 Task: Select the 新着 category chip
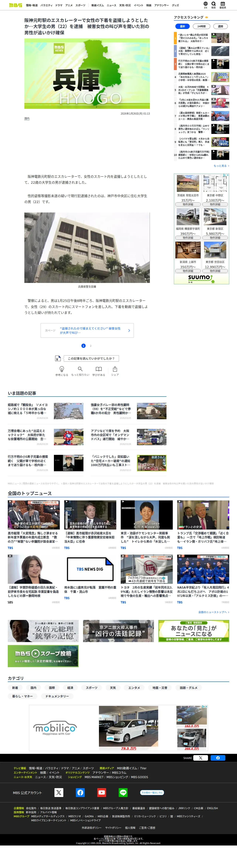click(x=15, y=688)
